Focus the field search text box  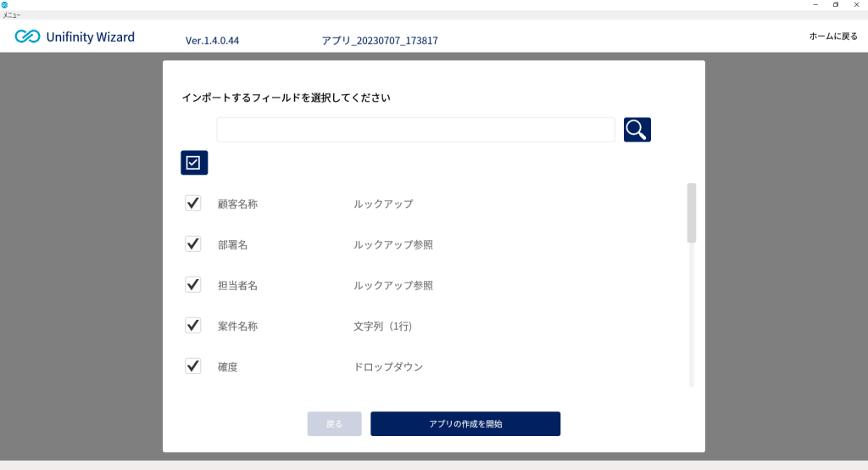(415, 130)
